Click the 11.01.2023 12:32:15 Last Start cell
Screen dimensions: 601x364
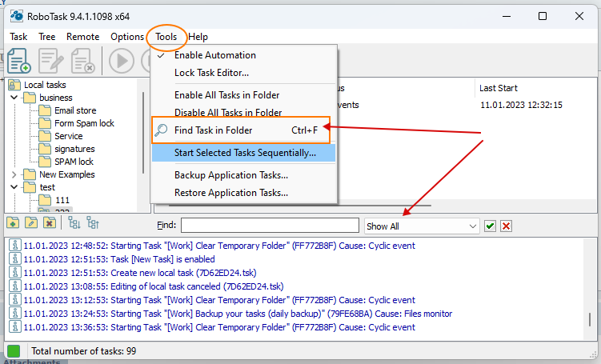[521, 105]
